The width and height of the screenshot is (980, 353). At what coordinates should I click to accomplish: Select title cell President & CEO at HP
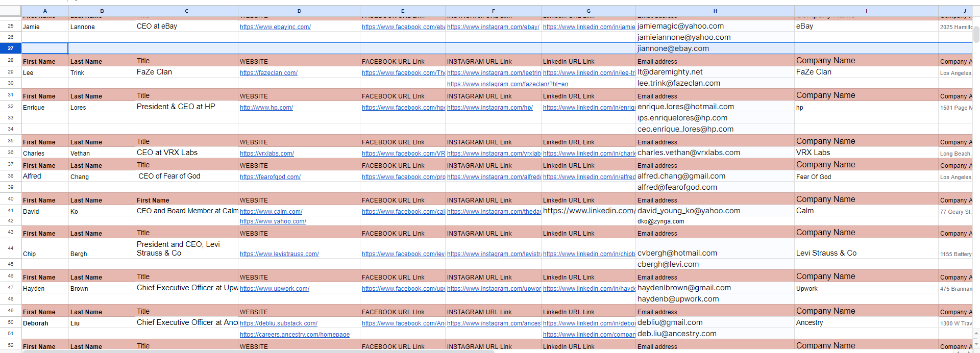point(186,107)
